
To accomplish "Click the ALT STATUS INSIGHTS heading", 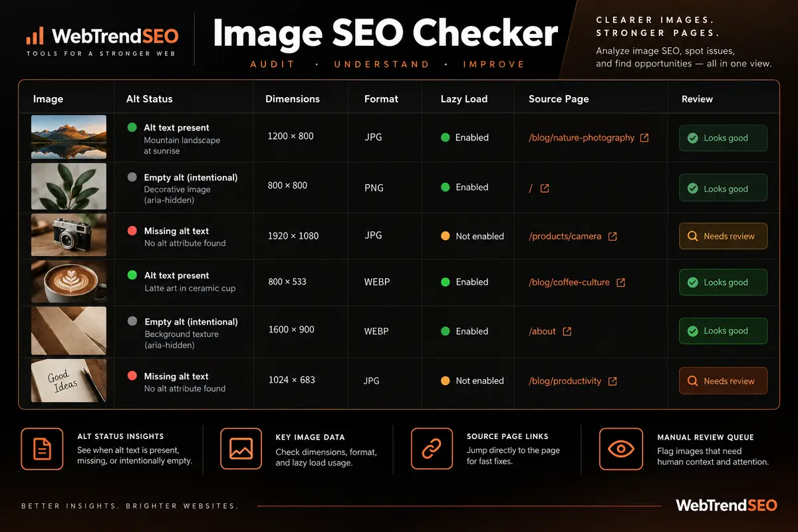I will coord(120,436).
